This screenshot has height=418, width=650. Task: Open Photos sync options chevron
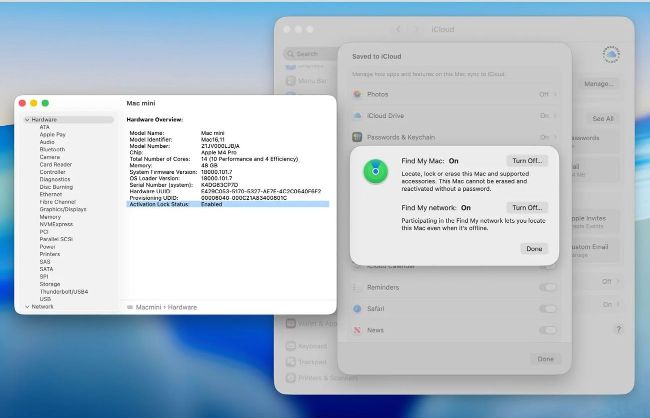555,94
